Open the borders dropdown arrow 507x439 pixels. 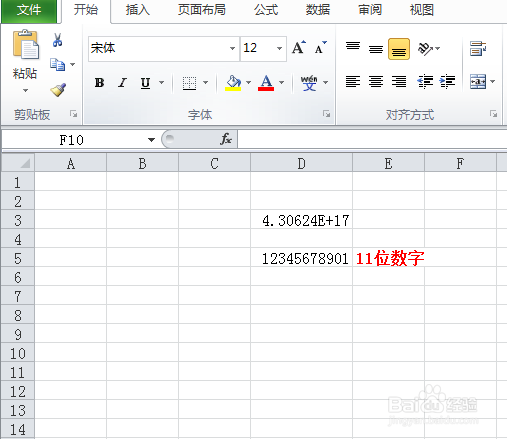206,82
